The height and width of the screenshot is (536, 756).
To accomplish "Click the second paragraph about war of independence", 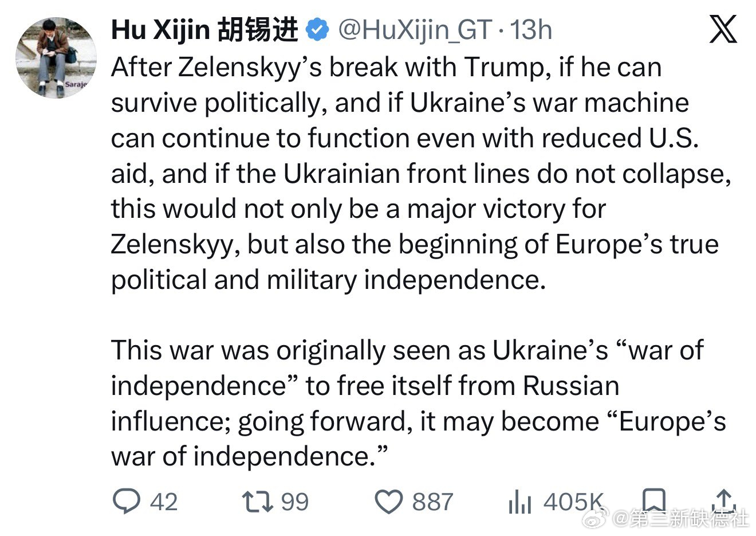I will coord(418,403).
